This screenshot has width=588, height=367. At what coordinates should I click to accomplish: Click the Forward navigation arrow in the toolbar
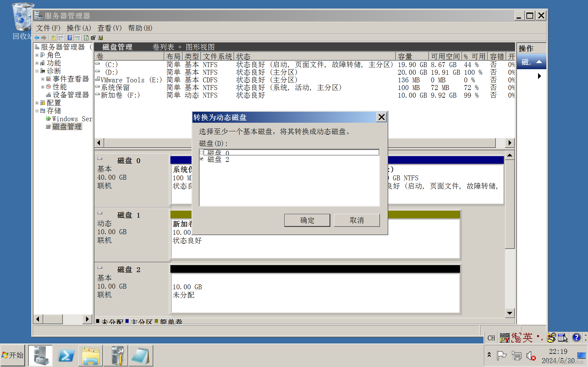point(44,37)
